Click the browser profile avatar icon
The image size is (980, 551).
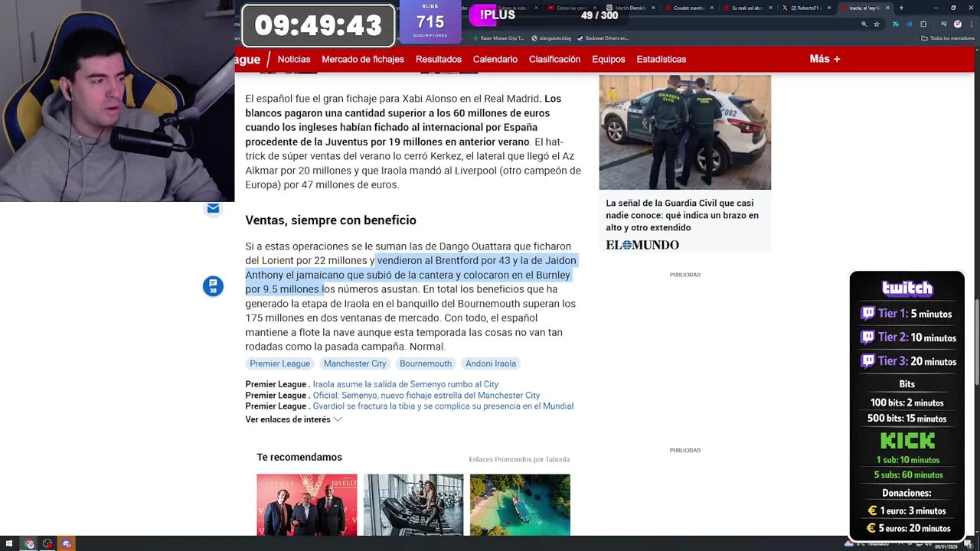coord(958,24)
